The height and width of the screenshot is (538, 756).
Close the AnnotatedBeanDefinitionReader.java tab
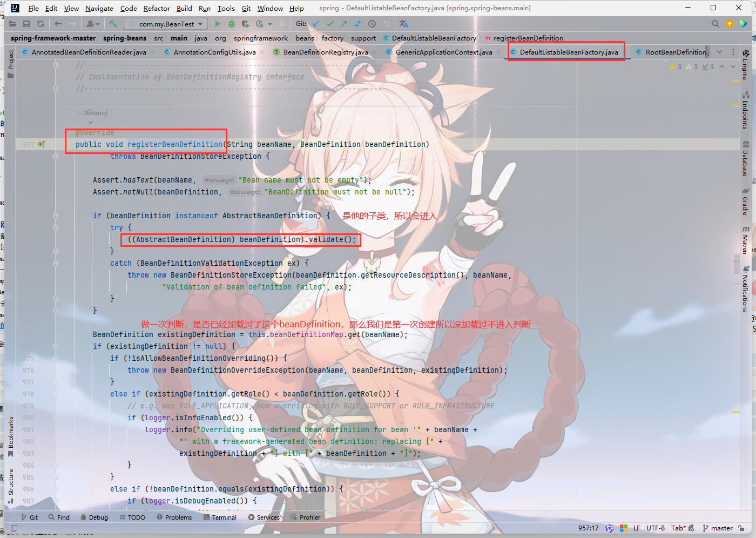coord(152,52)
